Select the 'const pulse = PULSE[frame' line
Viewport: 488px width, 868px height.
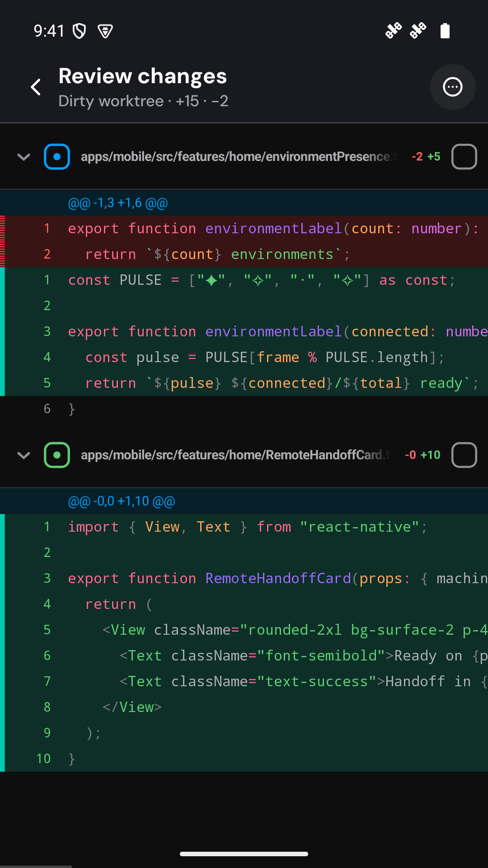coord(244,357)
